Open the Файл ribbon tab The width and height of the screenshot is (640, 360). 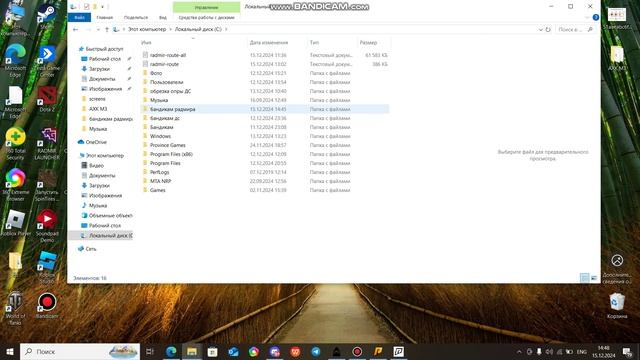[80, 18]
